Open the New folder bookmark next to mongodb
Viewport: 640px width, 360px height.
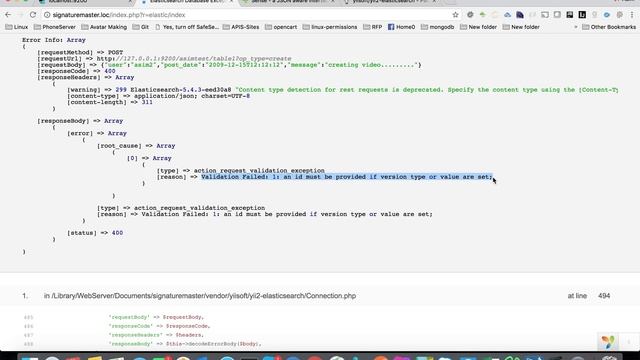click(478, 27)
